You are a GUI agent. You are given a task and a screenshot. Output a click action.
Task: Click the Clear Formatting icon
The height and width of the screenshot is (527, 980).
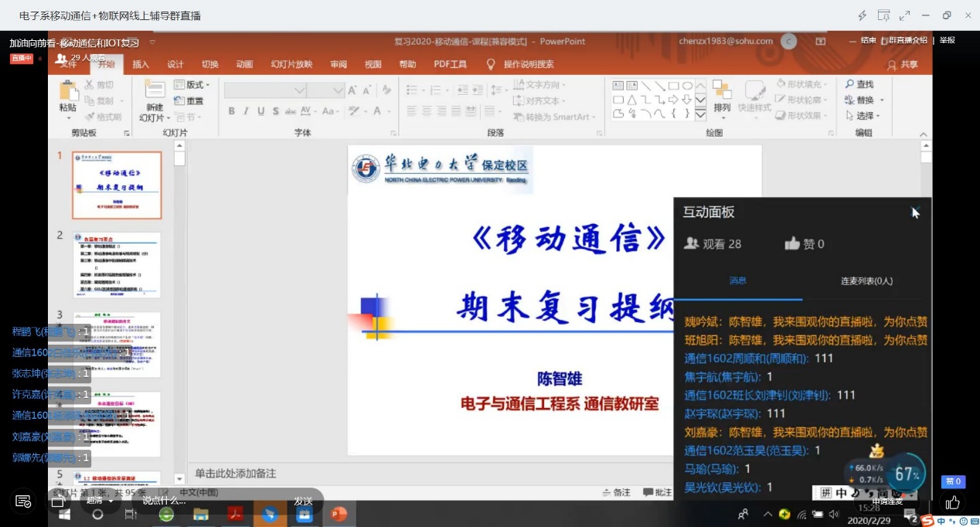(x=389, y=90)
